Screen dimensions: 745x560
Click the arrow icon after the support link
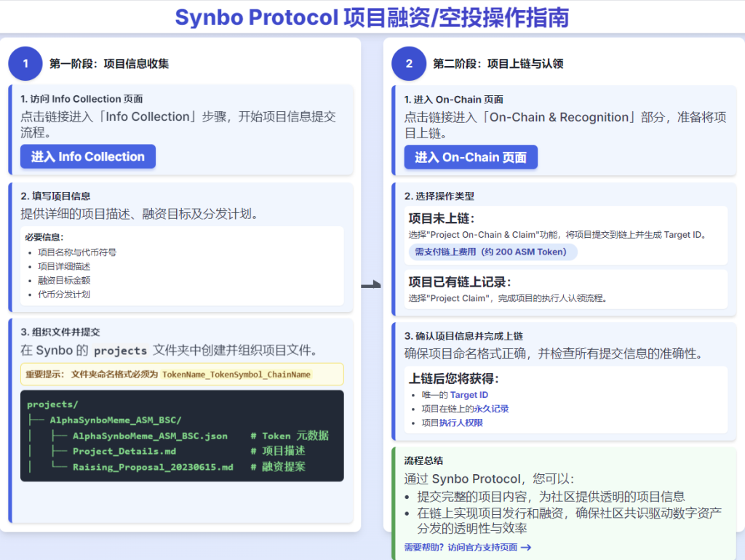click(x=526, y=548)
